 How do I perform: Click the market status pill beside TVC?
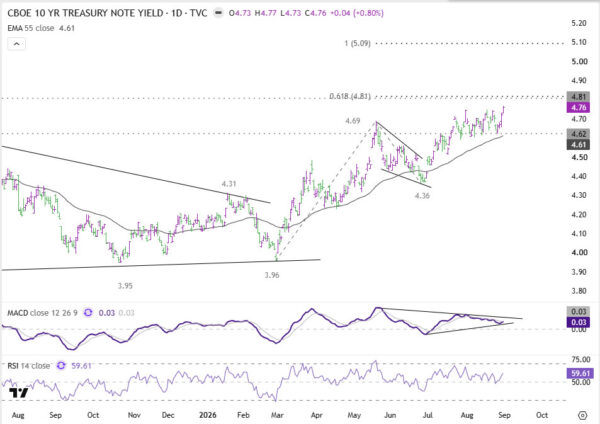click(x=218, y=13)
